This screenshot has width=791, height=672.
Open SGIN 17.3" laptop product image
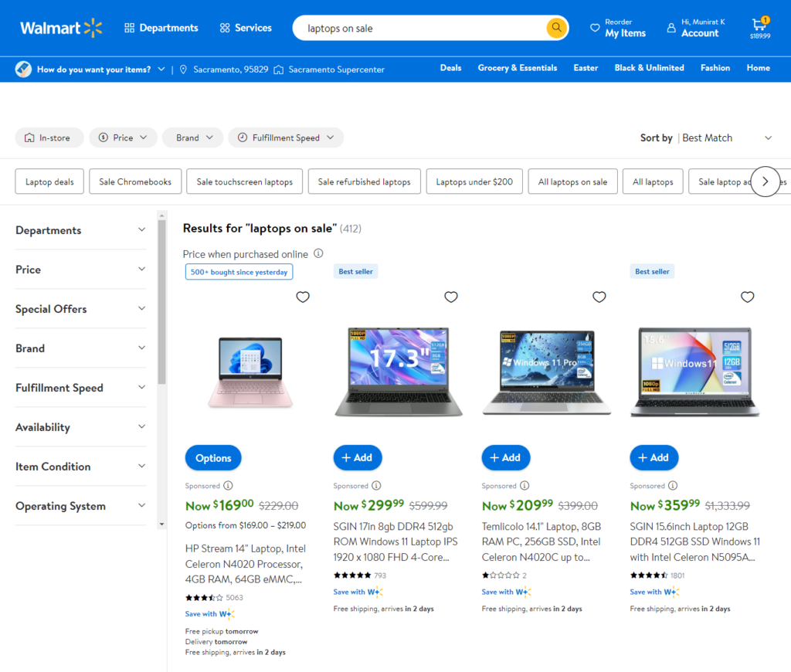coord(399,372)
